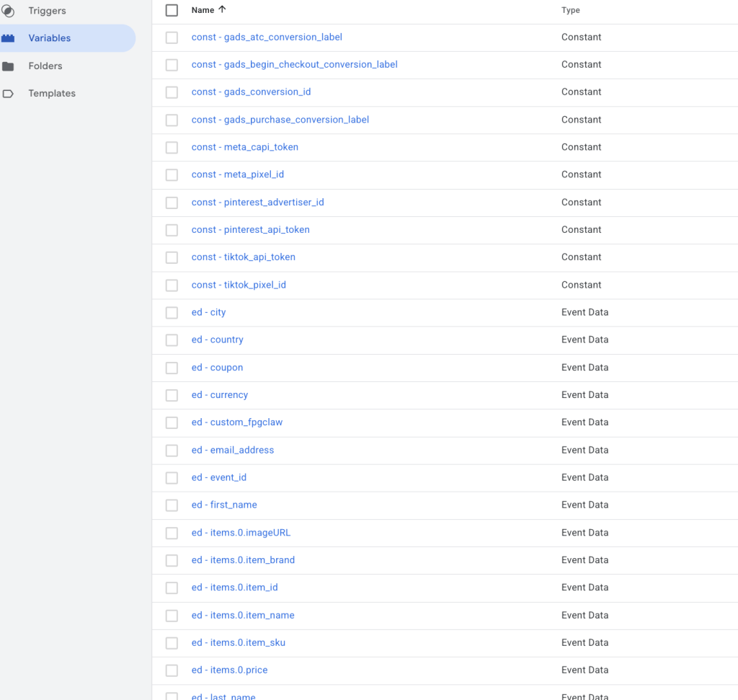The image size is (738, 700).
Task: Sort by the Name column header
Action: pos(203,10)
